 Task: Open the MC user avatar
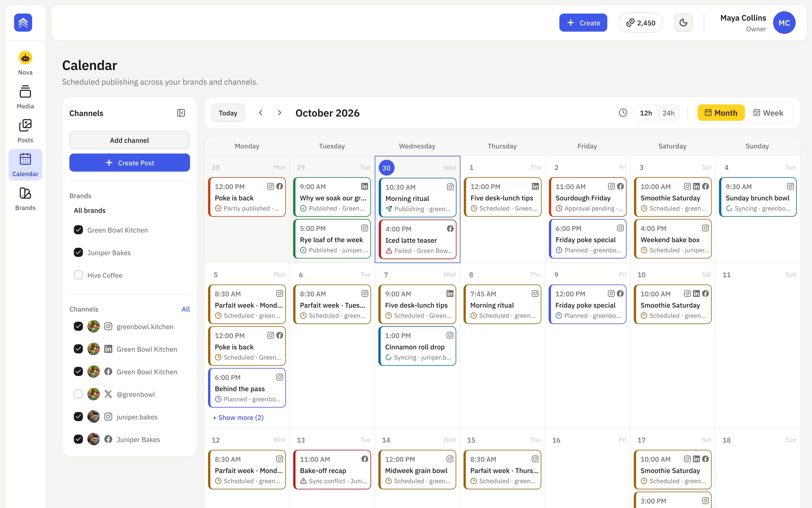(784, 23)
